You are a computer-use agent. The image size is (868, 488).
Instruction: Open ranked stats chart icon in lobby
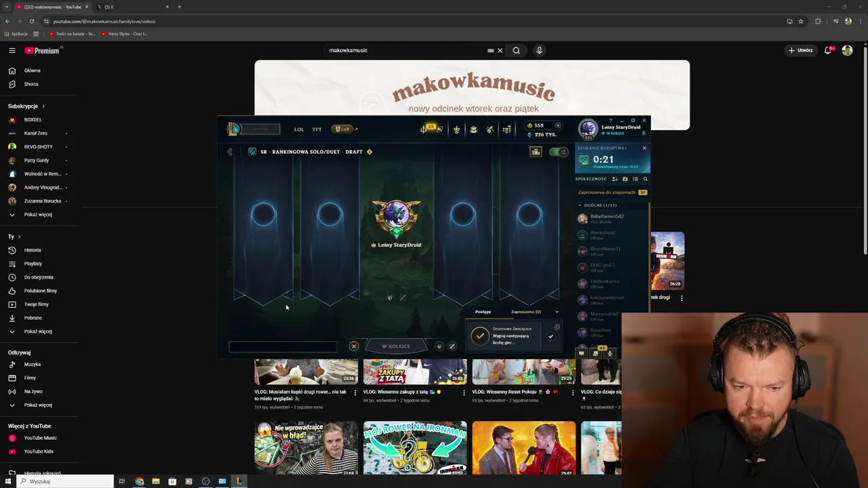coord(536,152)
